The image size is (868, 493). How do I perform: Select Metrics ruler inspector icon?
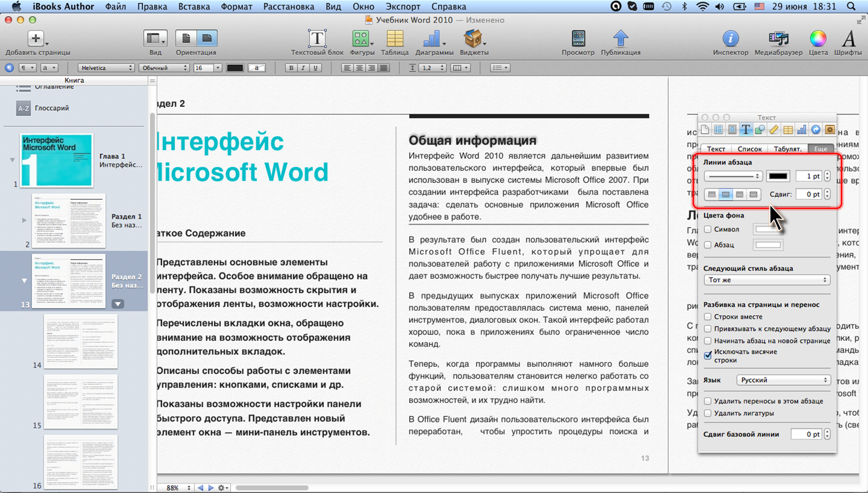(774, 130)
